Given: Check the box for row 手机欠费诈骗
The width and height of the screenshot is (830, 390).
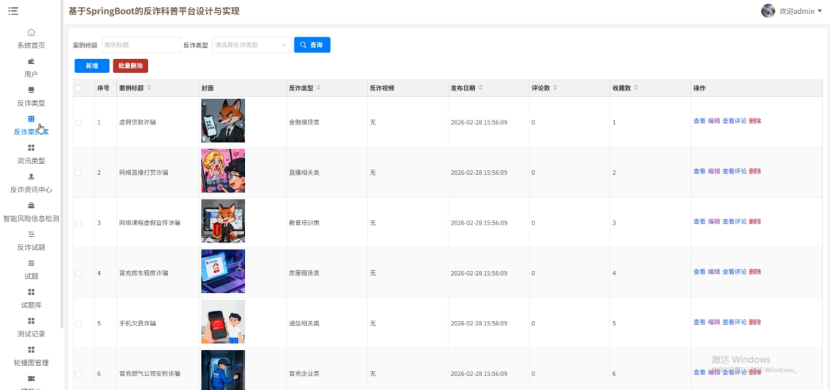Looking at the screenshot, I should coord(78,323).
